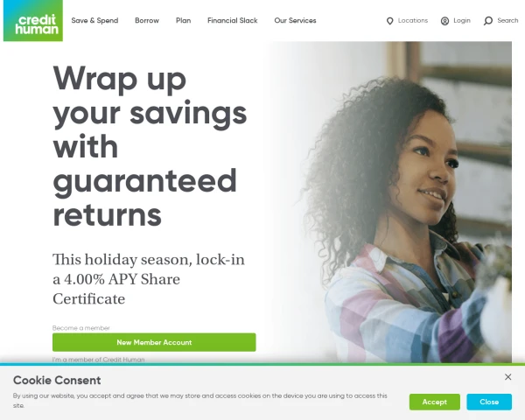Screen dimensions: 525x420
Task: Open the Borrow menu
Action: (147, 20)
